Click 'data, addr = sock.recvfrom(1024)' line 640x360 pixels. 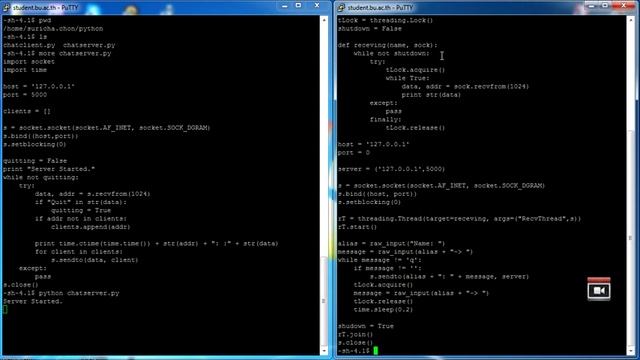point(465,87)
